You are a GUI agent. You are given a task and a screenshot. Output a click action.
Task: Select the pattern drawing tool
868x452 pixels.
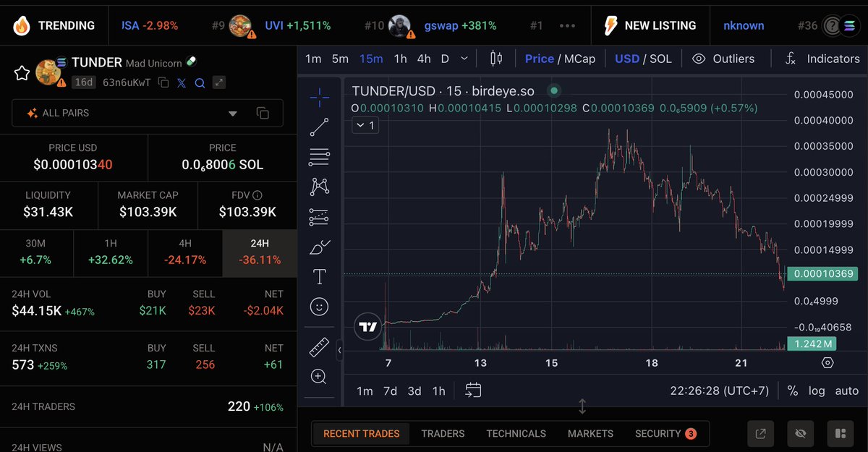pos(319,187)
